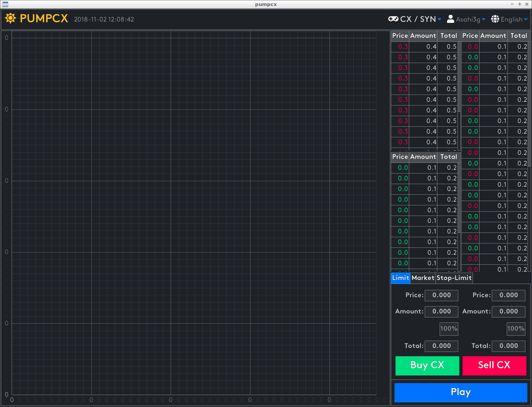Viewport: 532px width, 407px height.
Task: Click the globe language icon
Action: coord(495,19)
